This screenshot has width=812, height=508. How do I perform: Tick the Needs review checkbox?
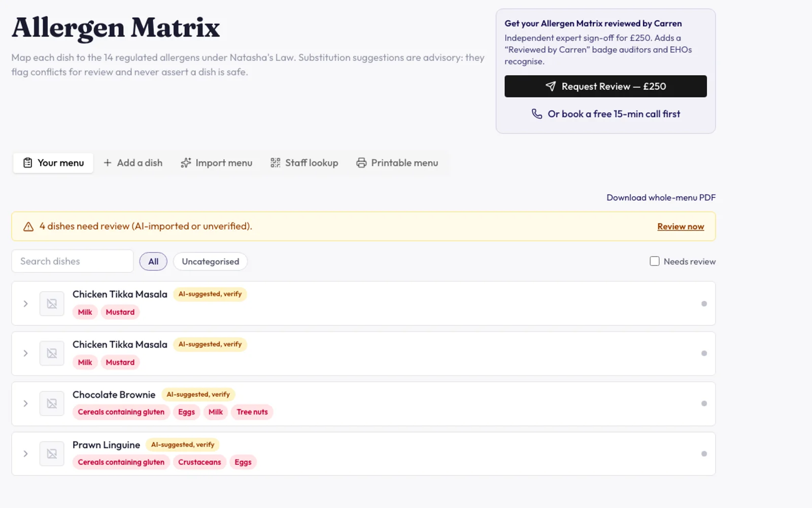click(655, 261)
